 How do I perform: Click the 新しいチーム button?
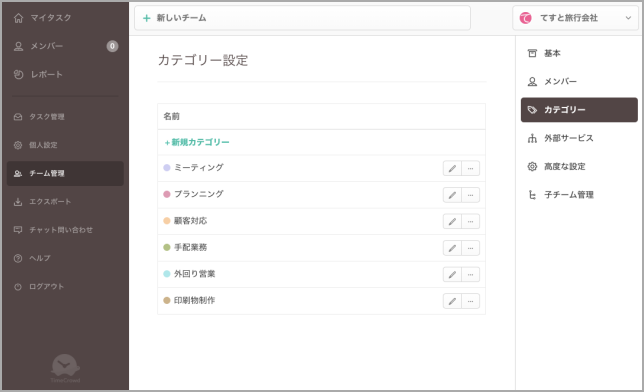coord(302,18)
